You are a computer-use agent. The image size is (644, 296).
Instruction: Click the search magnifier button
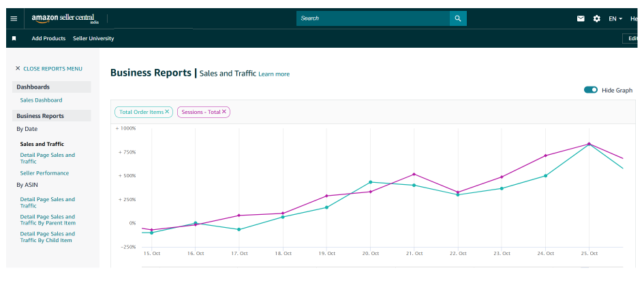(x=458, y=18)
